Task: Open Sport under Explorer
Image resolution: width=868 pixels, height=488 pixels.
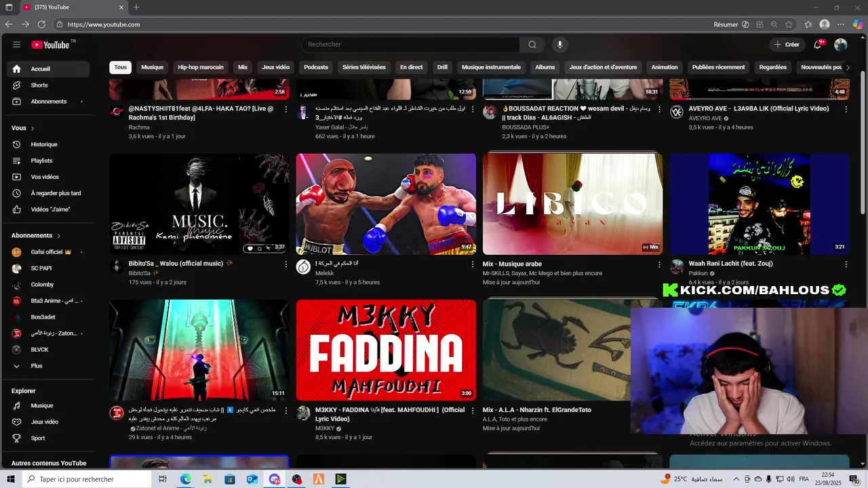Action: tap(48, 439)
